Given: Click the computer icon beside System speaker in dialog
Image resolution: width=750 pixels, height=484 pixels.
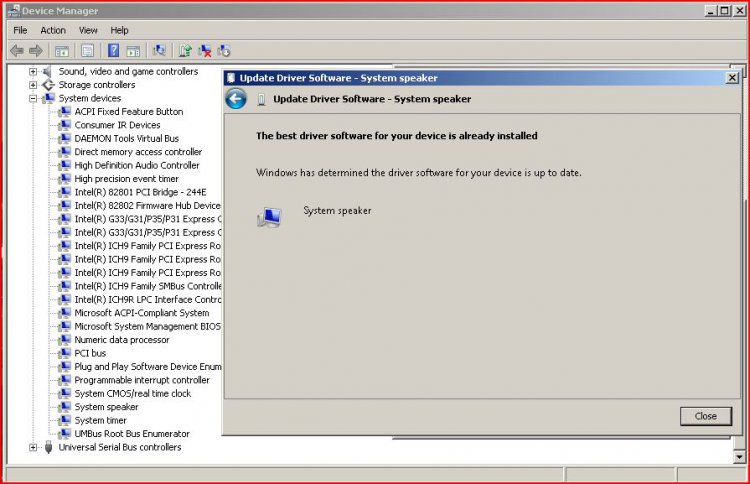Looking at the screenshot, I should pos(269,218).
